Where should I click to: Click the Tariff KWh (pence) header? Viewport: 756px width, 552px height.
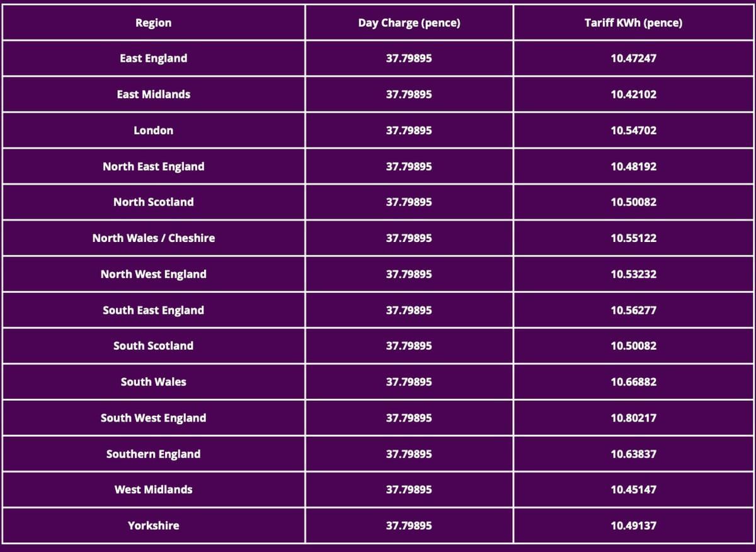(x=633, y=23)
